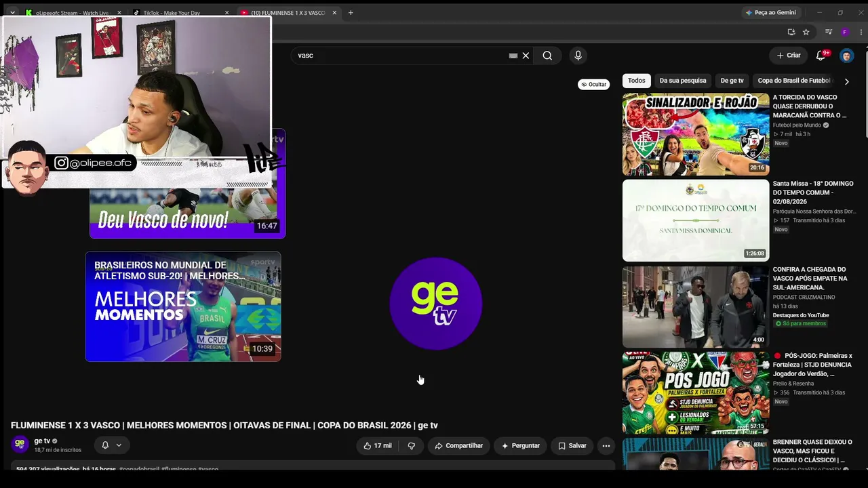
Task: Like the video with 17 mil likes
Action: (x=377, y=446)
